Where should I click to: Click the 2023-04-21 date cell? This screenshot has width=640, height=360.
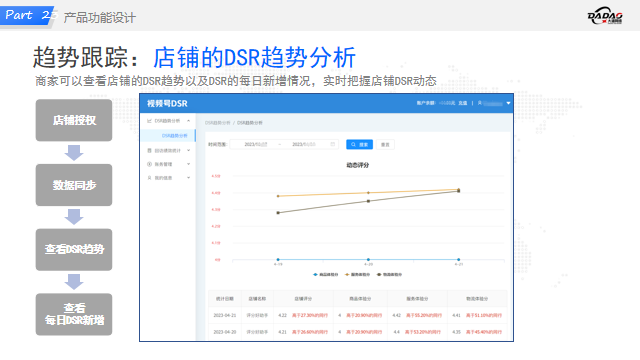tap(225, 316)
